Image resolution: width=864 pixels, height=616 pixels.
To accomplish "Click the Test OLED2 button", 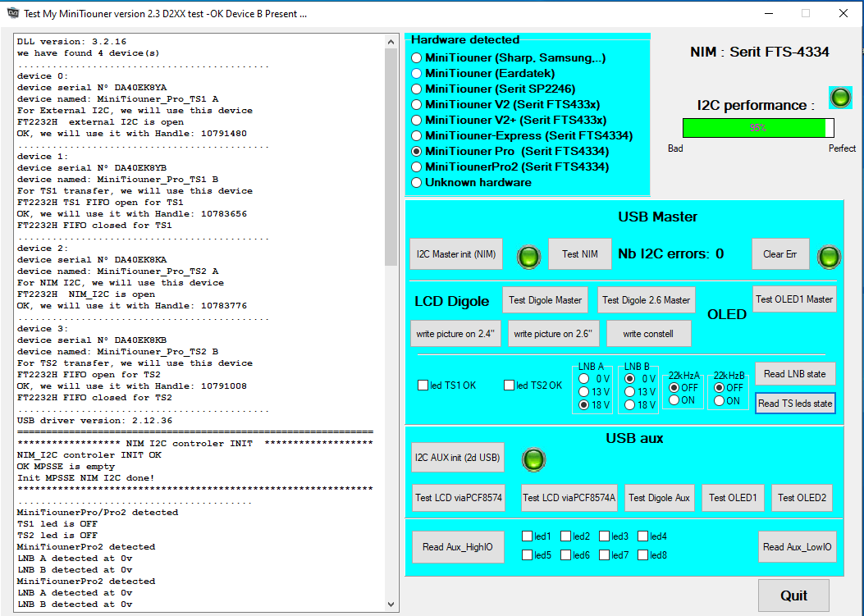I will [802, 498].
